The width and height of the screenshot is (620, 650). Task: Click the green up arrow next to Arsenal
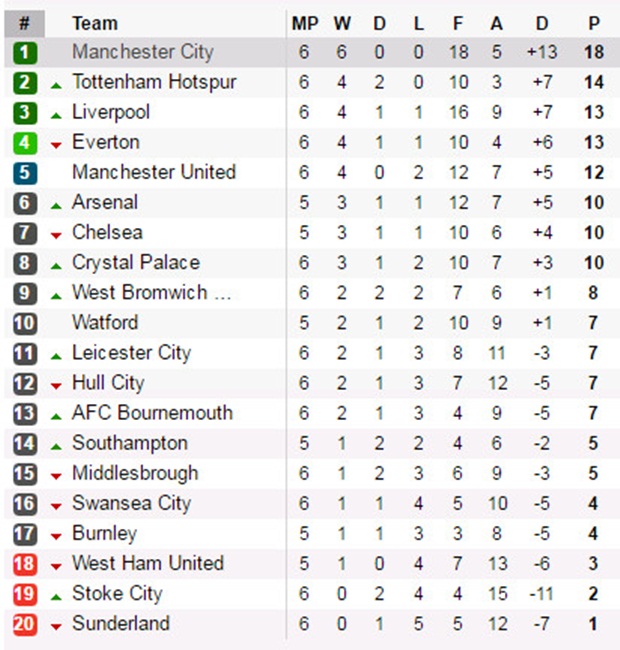pyautogui.click(x=56, y=204)
